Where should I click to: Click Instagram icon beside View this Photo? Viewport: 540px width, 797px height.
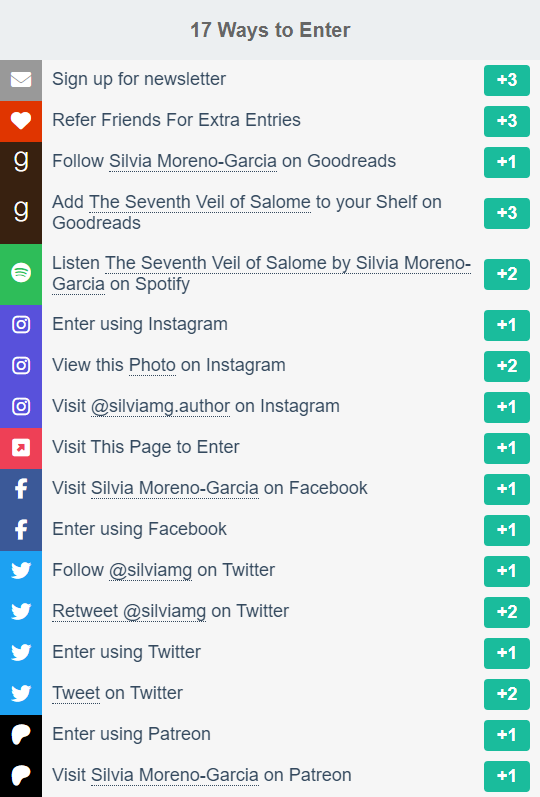pyautogui.click(x=21, y=365)
